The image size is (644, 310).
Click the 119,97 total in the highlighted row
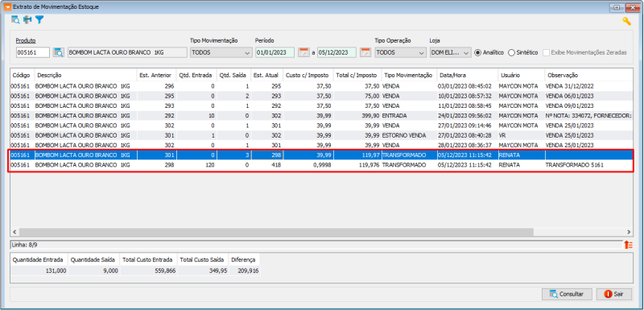pyautogui.click(x=357, y=155)
